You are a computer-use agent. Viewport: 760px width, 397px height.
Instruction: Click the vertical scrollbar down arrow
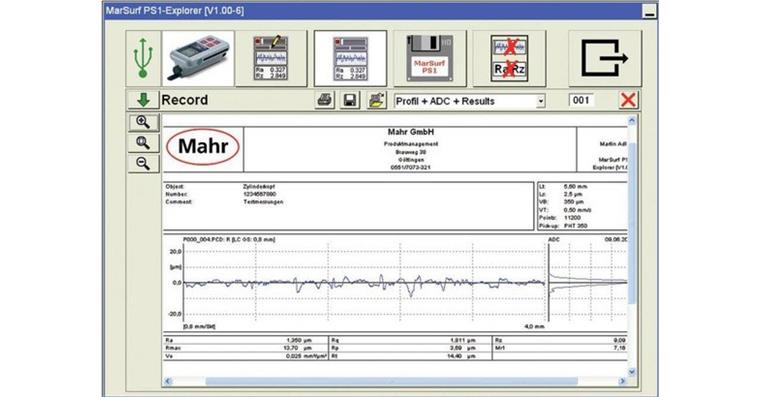point(632,372)
